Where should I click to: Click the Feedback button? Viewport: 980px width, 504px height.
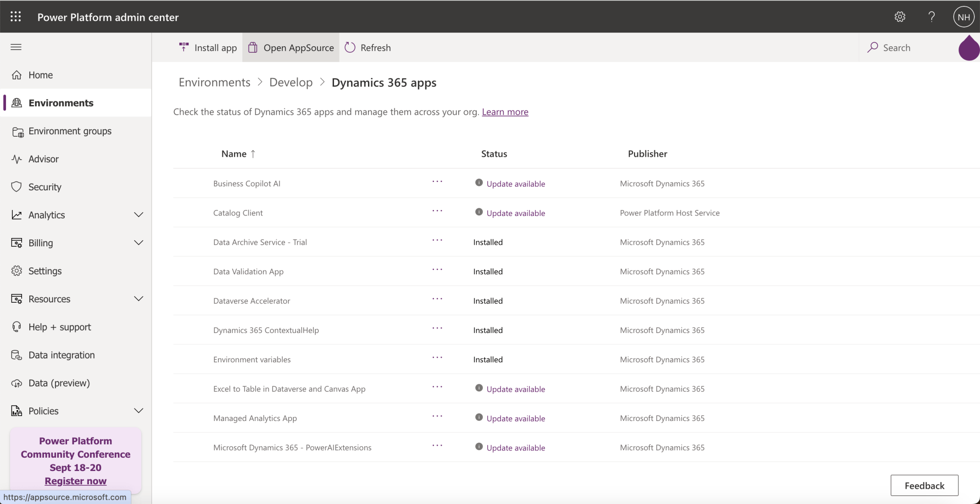[x=924, y=485]
